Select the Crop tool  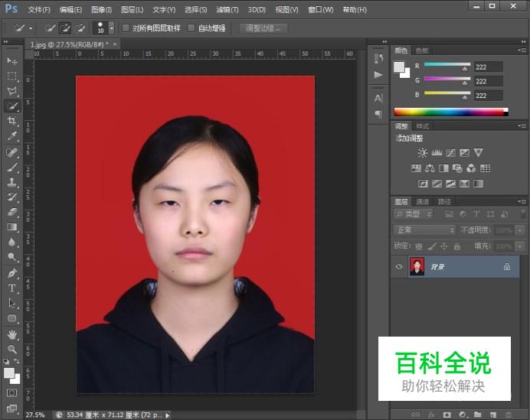point(12,122)
